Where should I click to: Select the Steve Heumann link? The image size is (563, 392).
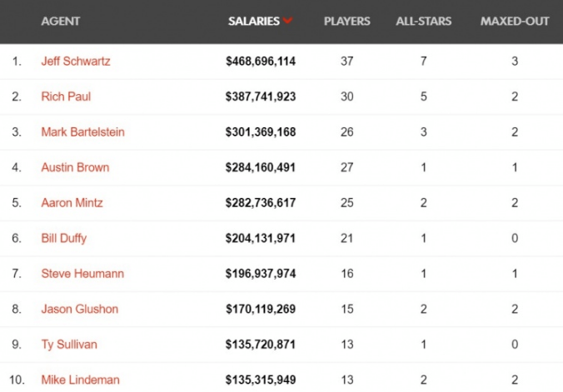(x=82, y=274)
